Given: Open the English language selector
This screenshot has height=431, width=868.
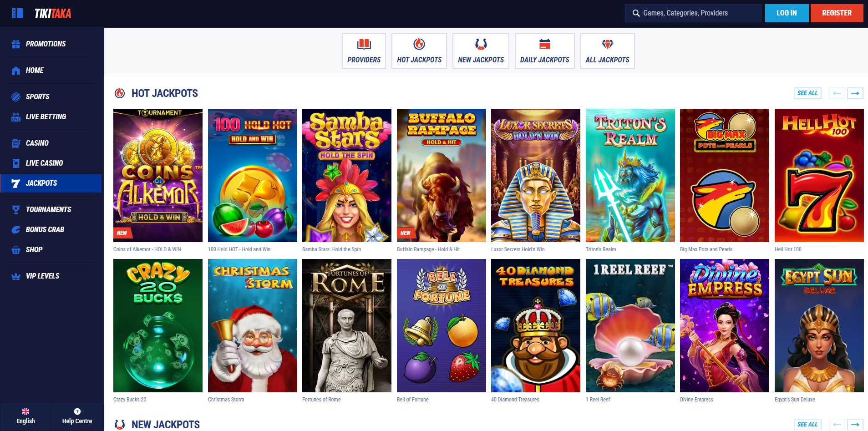Looking at the screenshot, I should (25, 416).
